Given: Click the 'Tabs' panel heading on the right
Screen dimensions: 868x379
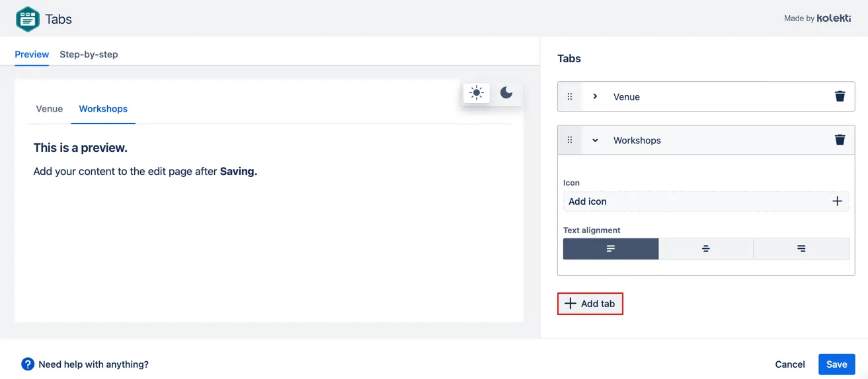Looking at the screenshot, I should [x=569, y=59].
